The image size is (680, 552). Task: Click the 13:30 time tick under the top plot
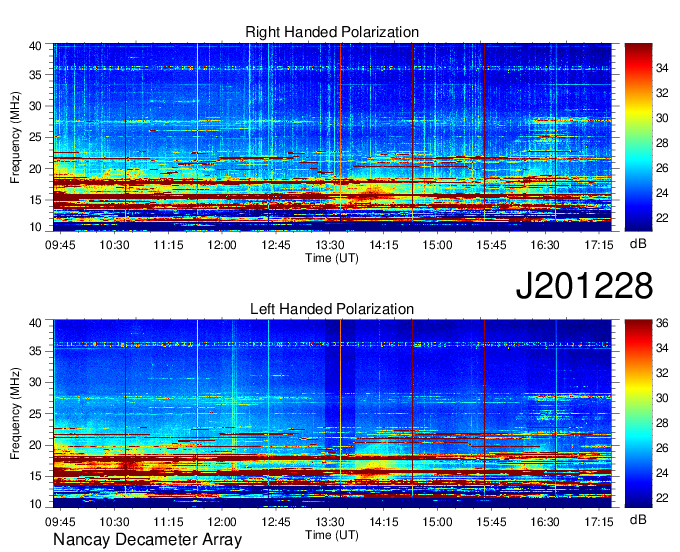330,245
